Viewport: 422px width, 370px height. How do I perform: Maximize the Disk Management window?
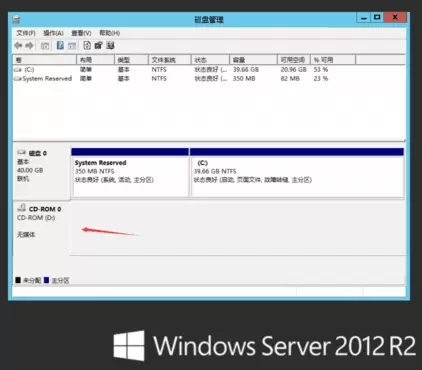pyautogui.click(x=377, y=17)
